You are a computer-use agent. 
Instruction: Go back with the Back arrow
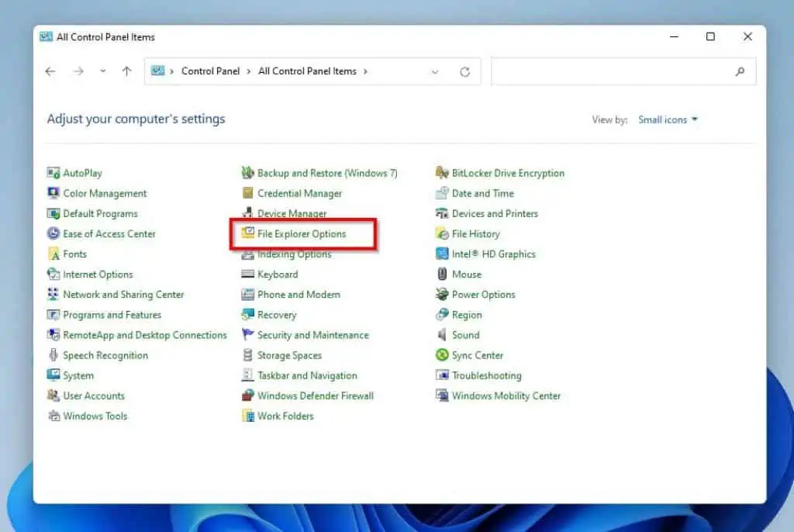[50, 71]
